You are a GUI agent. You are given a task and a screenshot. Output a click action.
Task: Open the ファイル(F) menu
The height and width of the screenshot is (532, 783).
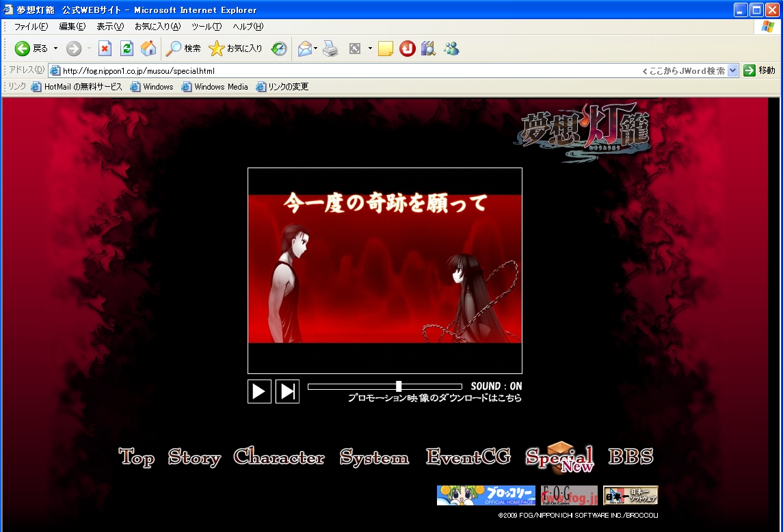tap(31, 27)
